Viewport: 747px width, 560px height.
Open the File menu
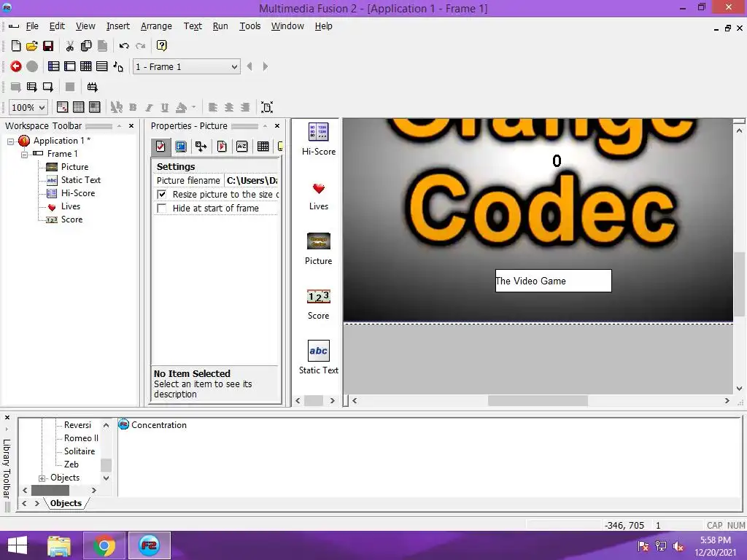32,26
